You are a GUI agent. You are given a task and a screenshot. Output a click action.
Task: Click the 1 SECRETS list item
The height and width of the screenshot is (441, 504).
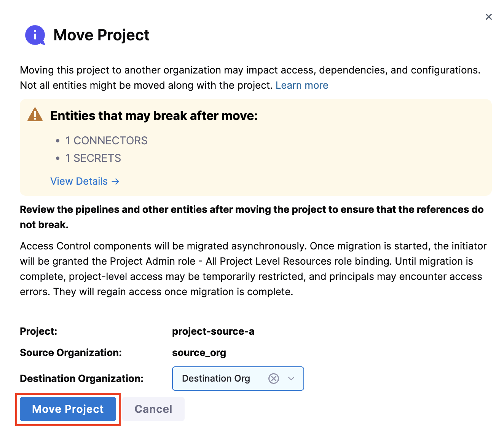tap(93, 158)
